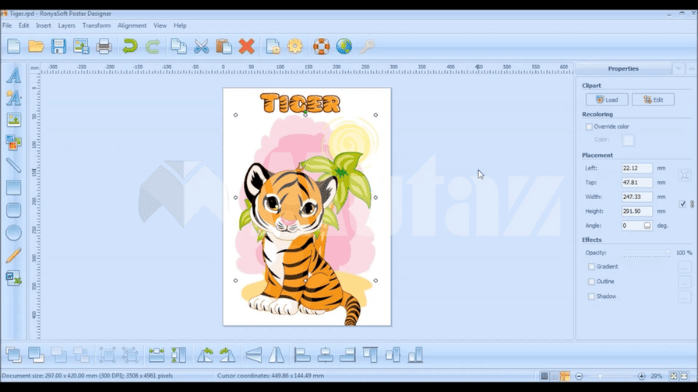Open Shadow settings ellipsis button

[x=684, y=297]
